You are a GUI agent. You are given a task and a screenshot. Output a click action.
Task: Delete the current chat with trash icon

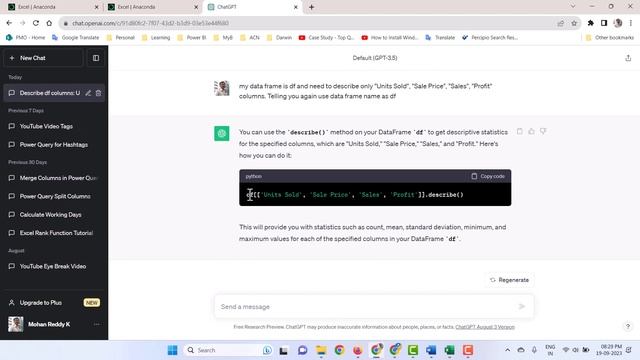tap(98, 93)
